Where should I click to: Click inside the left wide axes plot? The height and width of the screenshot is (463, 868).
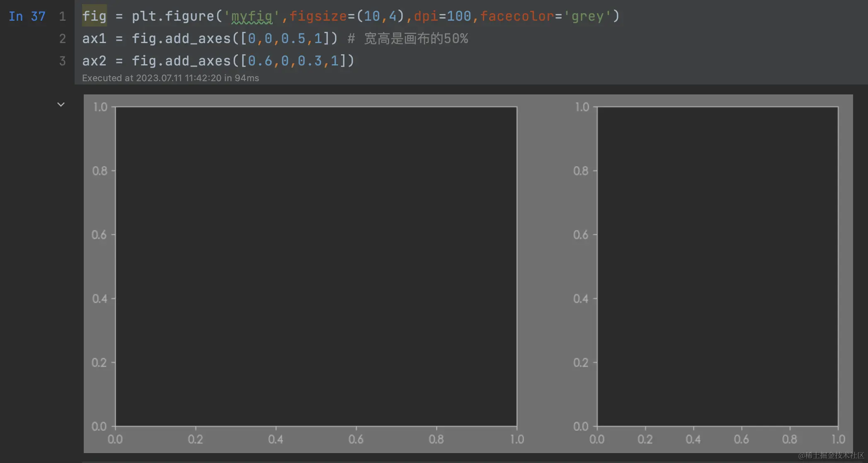point(316,266)
